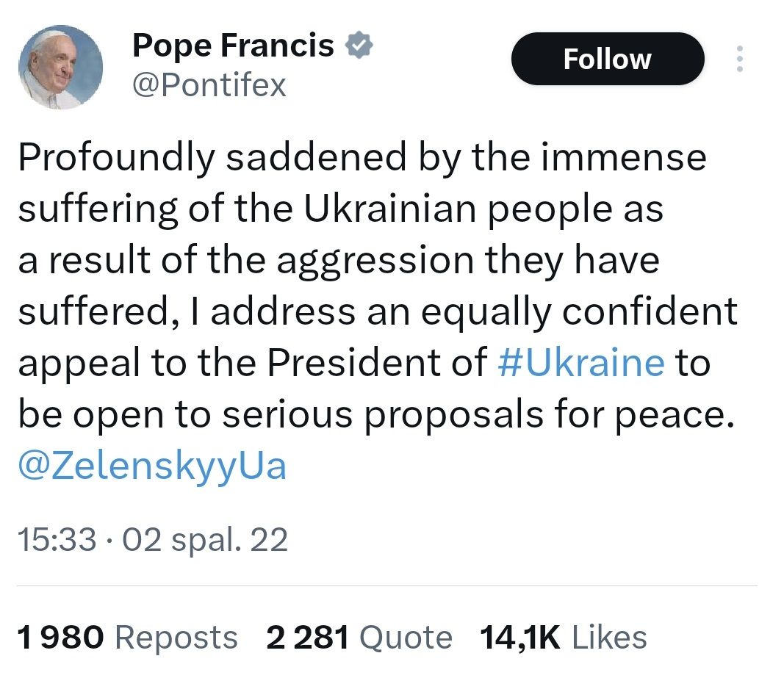
Task: Open the three-dot more options menu
Action: 739,59
